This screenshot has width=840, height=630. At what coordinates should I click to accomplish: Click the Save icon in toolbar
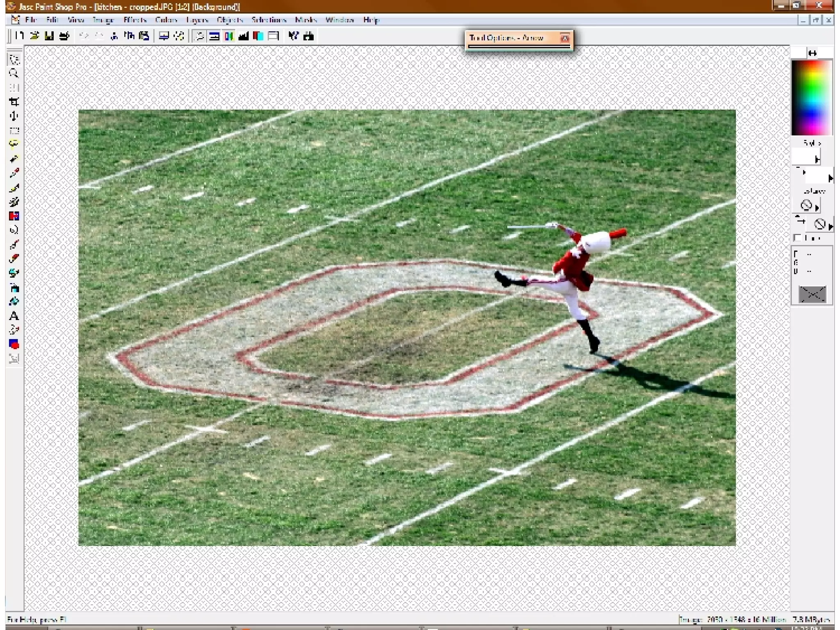49,36
